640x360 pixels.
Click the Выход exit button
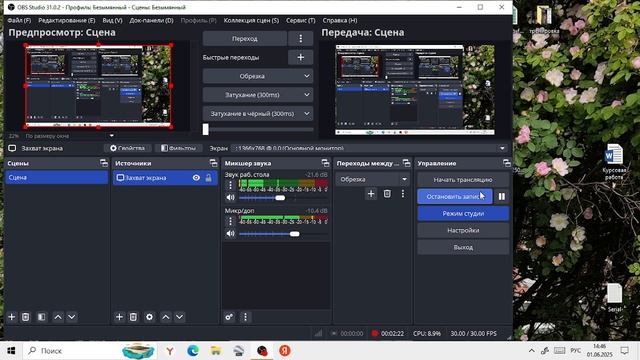463,247
